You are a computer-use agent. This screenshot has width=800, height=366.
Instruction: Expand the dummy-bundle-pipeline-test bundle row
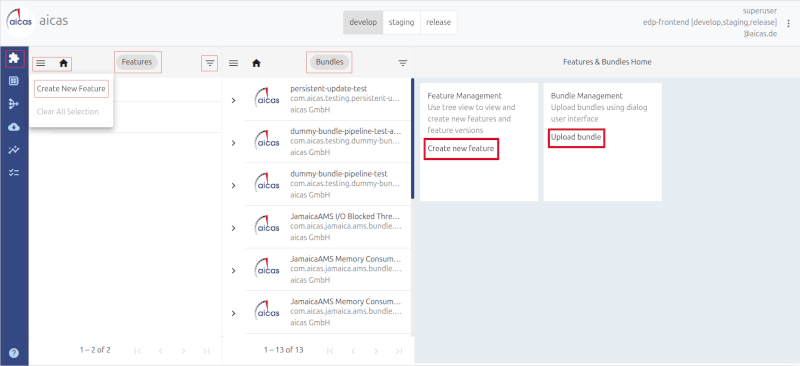coord(234,185)
